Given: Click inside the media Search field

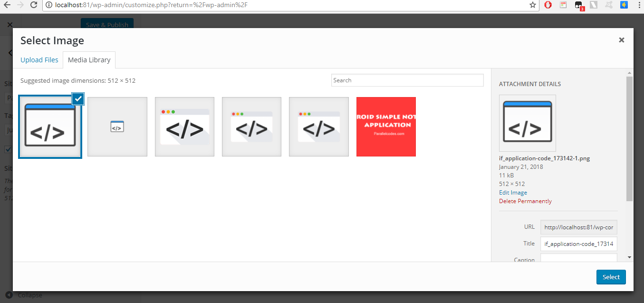Looking at the screenshot, I should pyautogui.click(x=407, y=80).
